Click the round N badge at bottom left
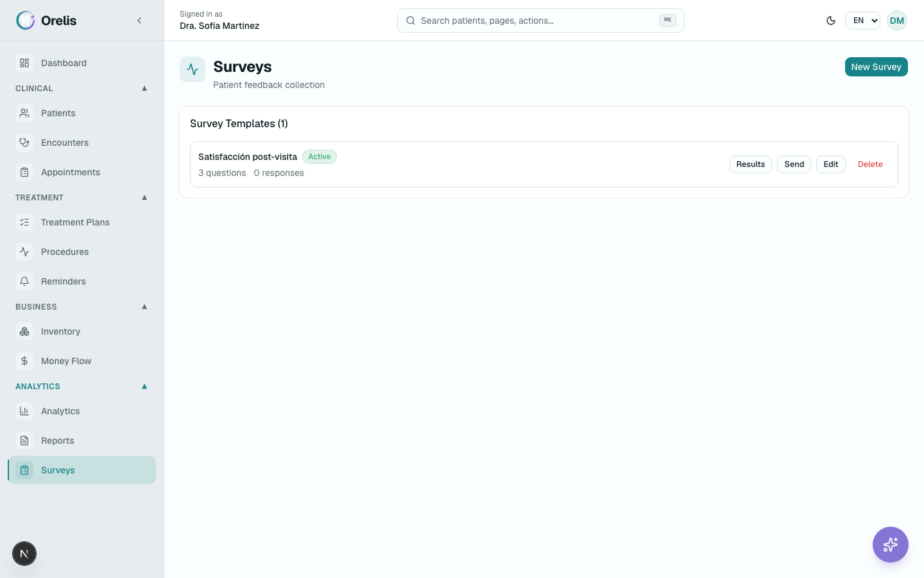The image size is (924, 578). [x=24, y=554]
